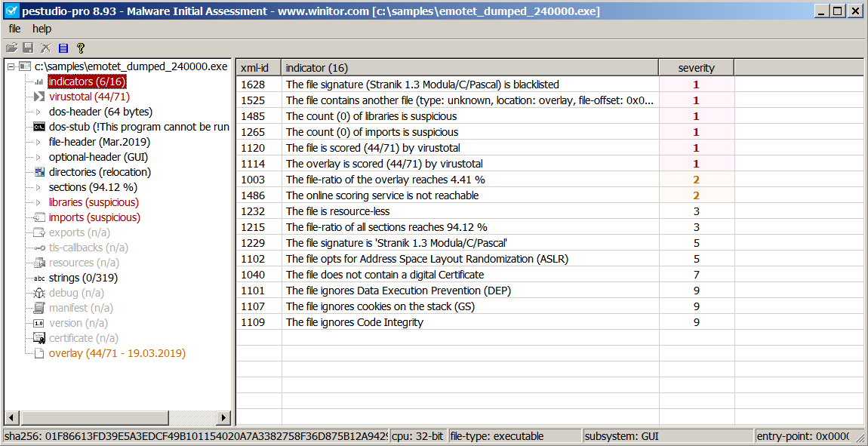Click the icon beside resources (n/a)
The image size is (868, 446).
tap(38, 263)
